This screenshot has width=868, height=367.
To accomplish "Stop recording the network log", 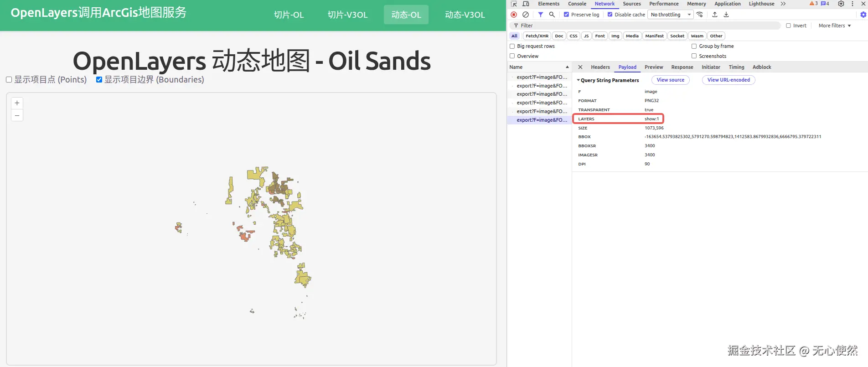I will [514, 15].
